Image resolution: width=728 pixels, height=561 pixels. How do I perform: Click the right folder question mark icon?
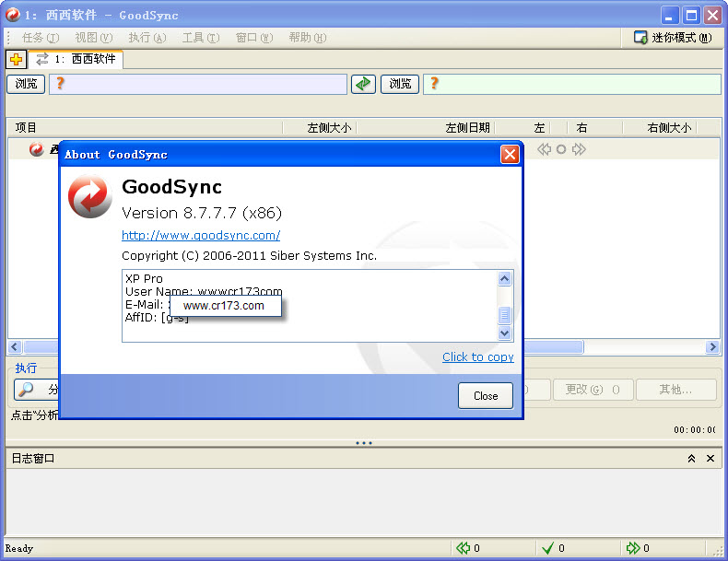tap(434, 84)
